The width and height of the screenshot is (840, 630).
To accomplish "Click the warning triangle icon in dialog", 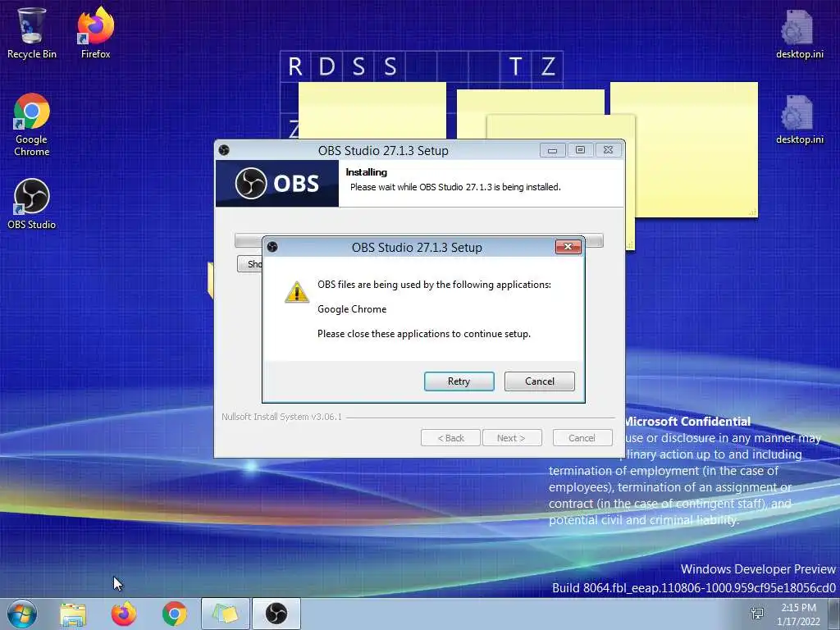I will click(297, 292).
